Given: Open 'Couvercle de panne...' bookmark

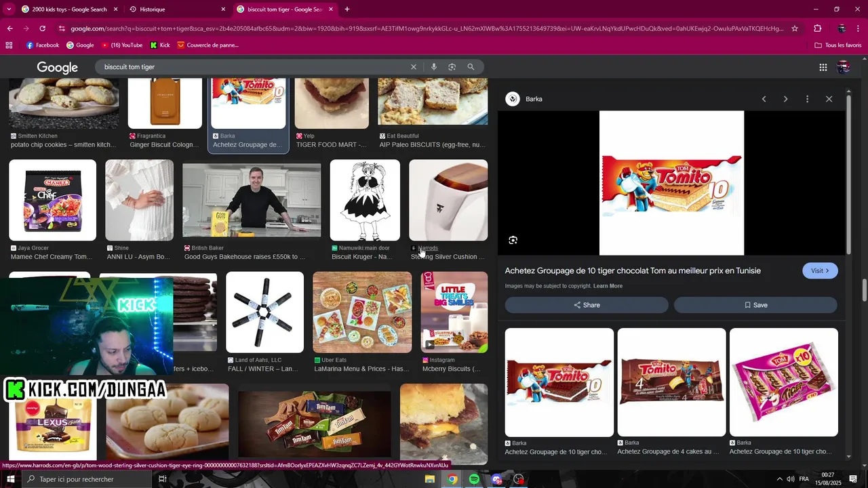Looking at the screenshot, I should point(208,45).
